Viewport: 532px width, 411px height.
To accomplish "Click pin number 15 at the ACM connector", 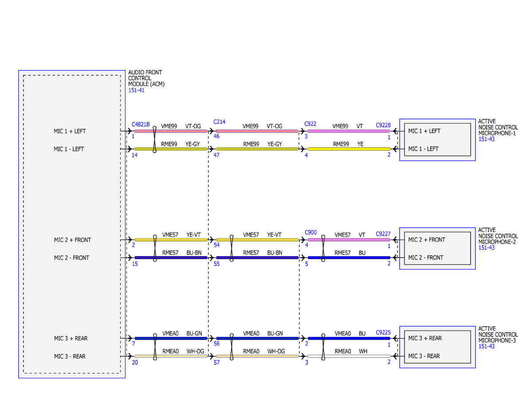I will tap(135, 264).
